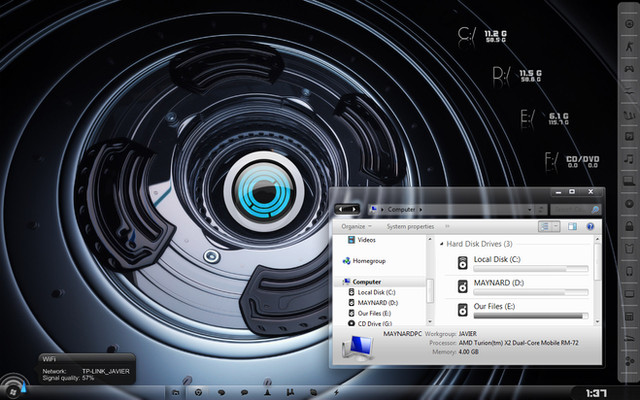Select Videos in the navigation pane
Screen dimensions: 640x400
tap(366, 240)
